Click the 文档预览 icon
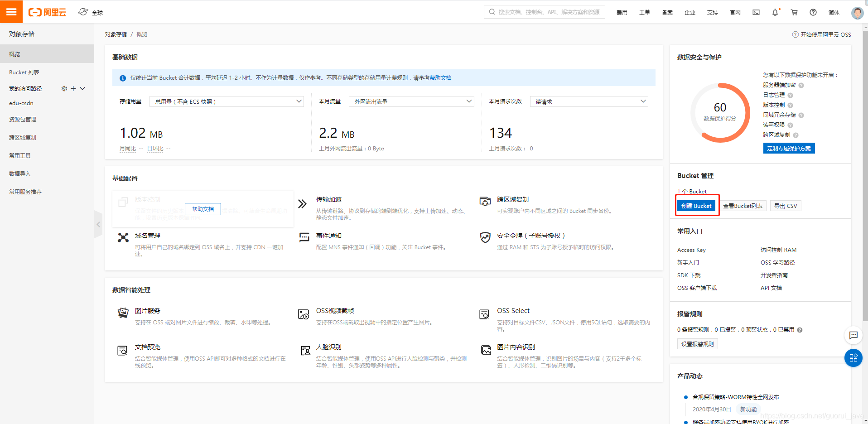 click(122, 350)
